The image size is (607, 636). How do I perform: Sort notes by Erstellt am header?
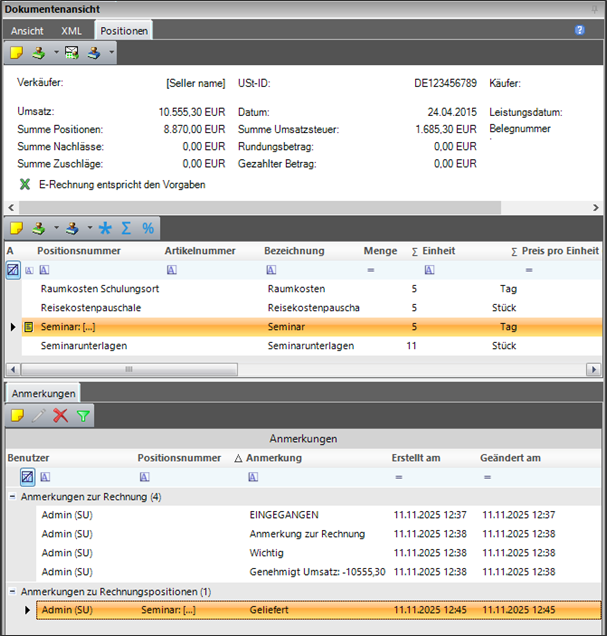(x=416, y=458)
